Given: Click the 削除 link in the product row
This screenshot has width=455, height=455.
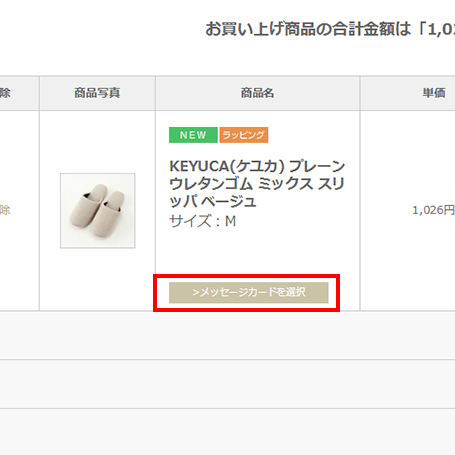Looking at the screenshot, I should [x=5, y=210].
